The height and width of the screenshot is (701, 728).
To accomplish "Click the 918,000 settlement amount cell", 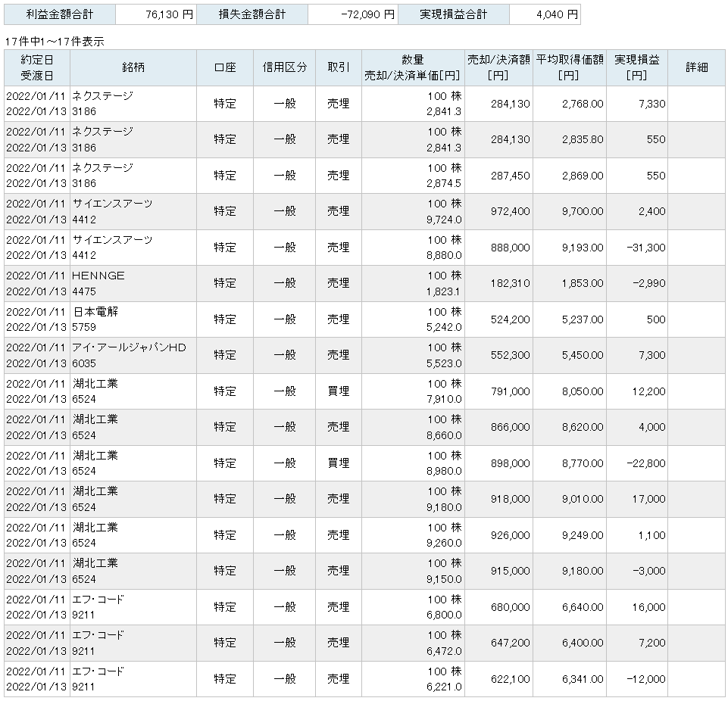I will pyautogui.click(x=499, y=499).
